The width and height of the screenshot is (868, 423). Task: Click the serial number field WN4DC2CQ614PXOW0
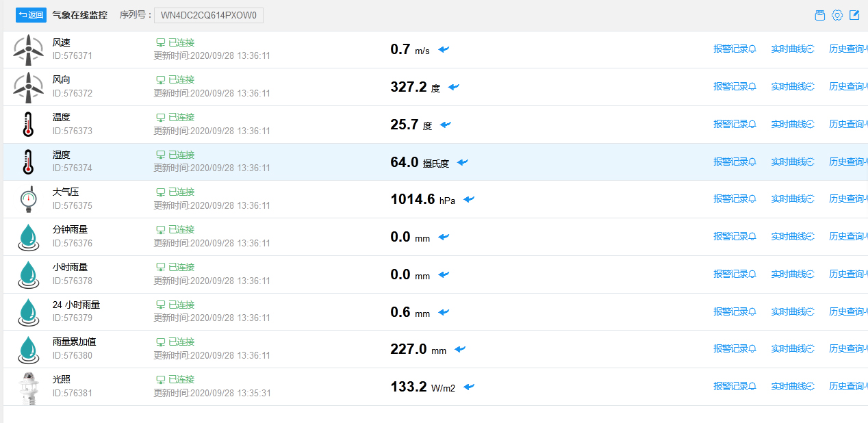pyautogui.click(x=209, y=15)
